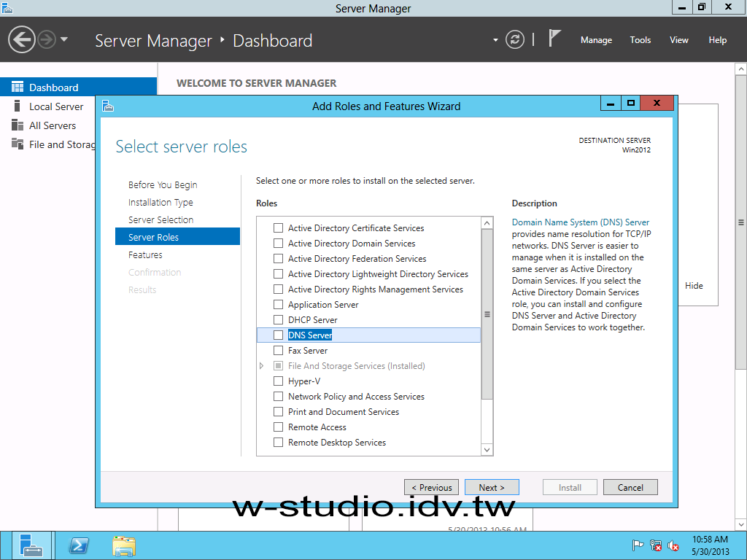The height and width of the screenshot is (560, 747).
Task: Maximize the Add Roles and Features Wizard
Action: pyautogui.click(x=631, y=103)
